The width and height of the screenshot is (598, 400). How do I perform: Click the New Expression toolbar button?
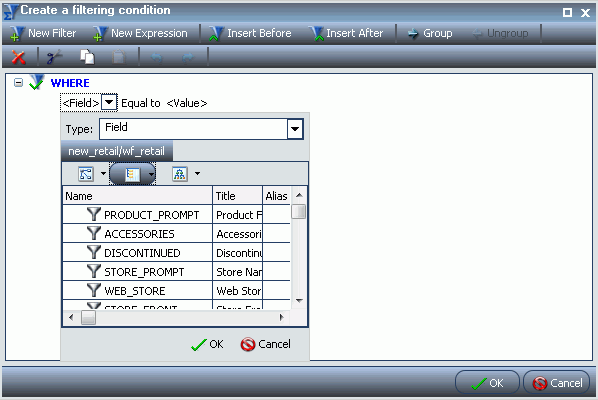[x=140, y=34]
